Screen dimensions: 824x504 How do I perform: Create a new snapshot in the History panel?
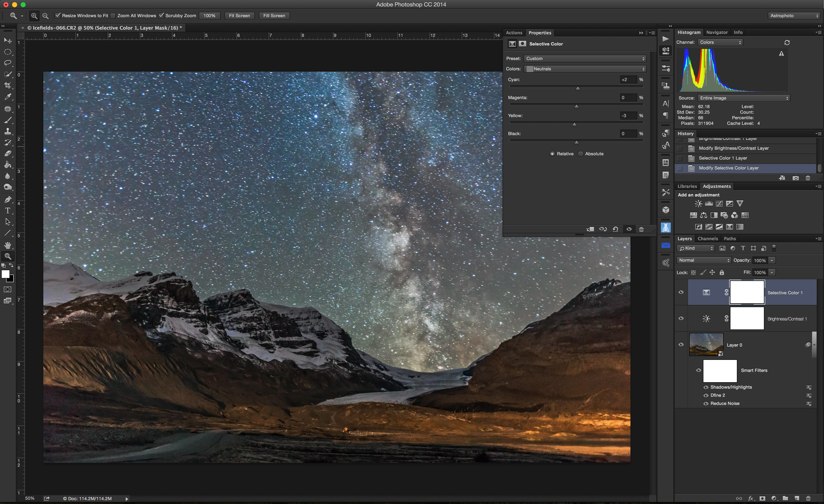coord(796,178)
